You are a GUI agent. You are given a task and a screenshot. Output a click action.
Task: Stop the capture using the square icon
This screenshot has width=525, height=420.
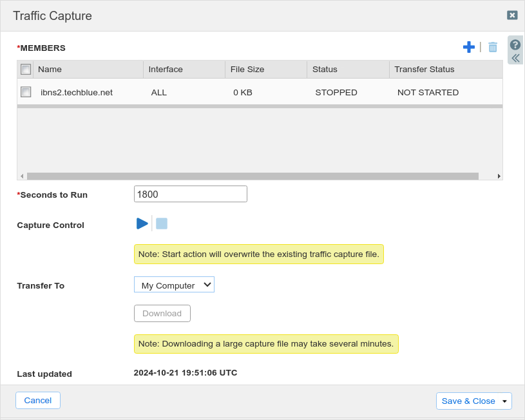pos(162,224)
